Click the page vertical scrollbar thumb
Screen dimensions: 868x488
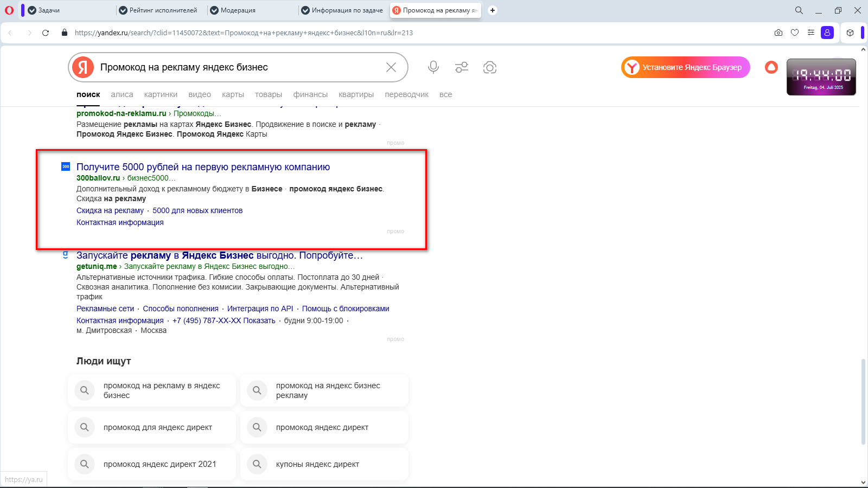[863, 402]
